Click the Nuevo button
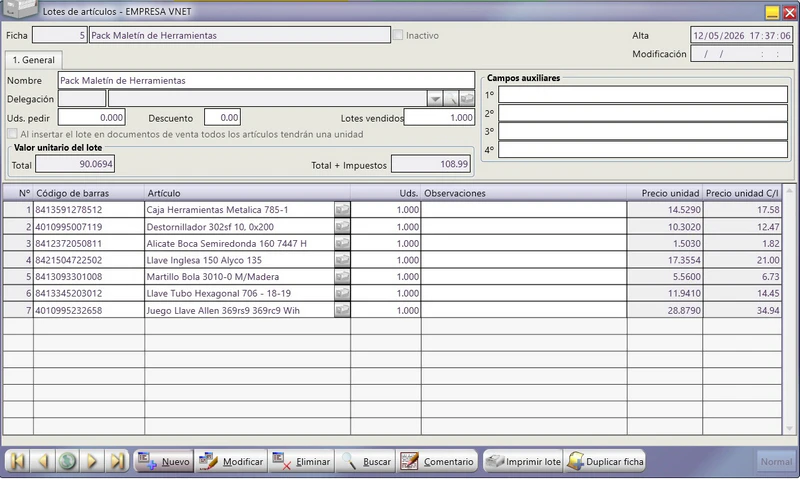 coord(164,461)
